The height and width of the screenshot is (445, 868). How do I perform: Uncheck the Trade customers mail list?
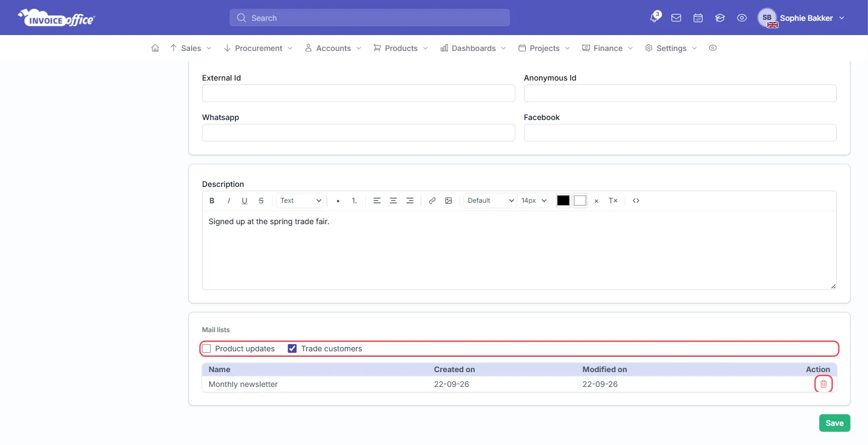point(292,349)
